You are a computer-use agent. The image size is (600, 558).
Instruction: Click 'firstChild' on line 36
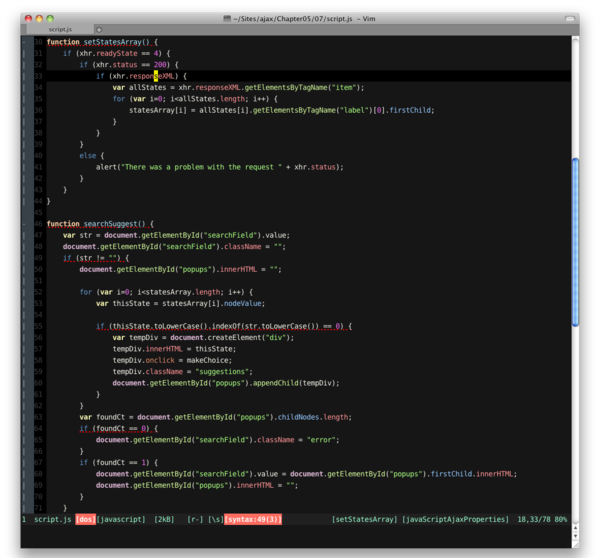[x=410, y=110]
